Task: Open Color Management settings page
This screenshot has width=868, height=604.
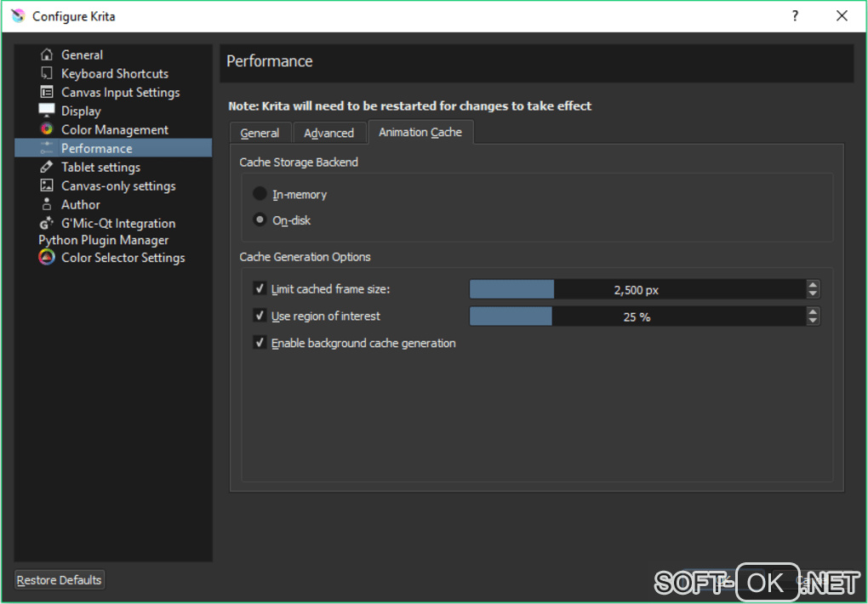Action: point(115,129)
